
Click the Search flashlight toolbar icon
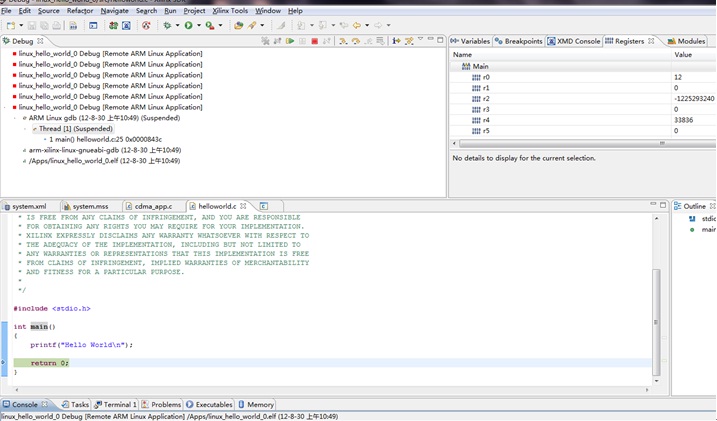(x=252, y=26)
